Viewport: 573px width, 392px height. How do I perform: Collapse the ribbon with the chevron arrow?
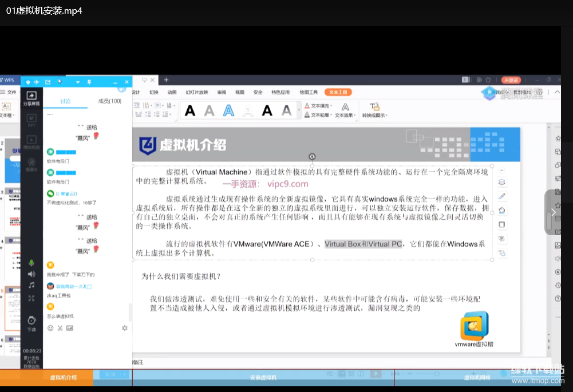click(558, 92)
